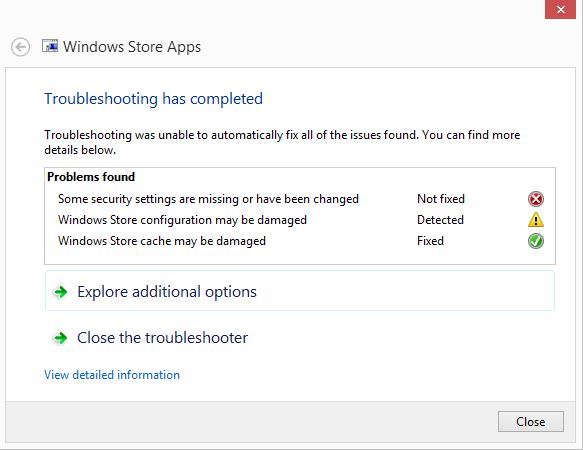Viewport: 583px width, 450px height.
Task: Open View detailed information link
Action: [112, 375]
